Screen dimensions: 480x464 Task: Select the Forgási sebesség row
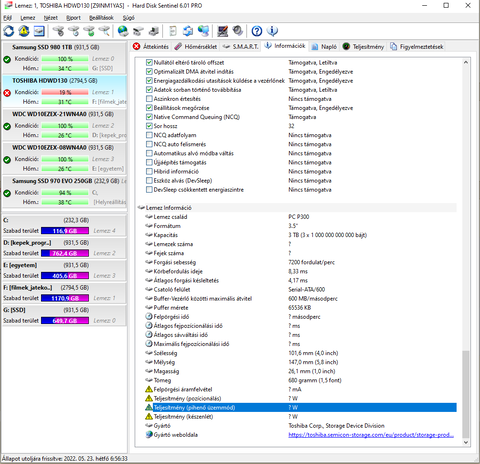click(301, 262)
